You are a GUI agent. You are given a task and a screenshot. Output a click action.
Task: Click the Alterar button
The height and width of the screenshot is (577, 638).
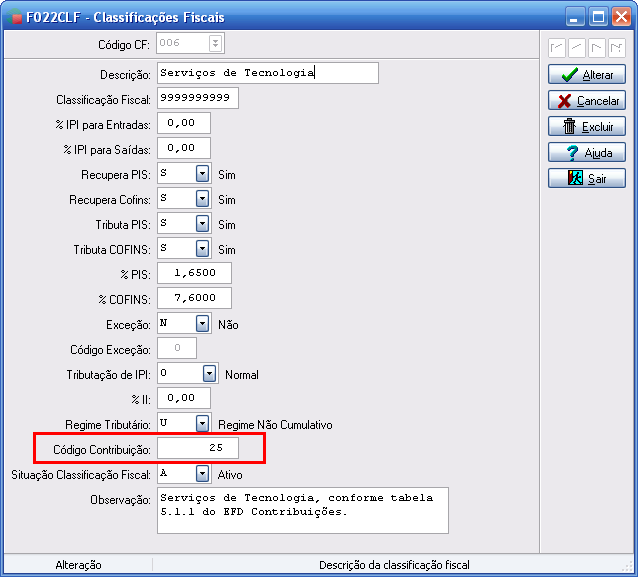(587, 74)
